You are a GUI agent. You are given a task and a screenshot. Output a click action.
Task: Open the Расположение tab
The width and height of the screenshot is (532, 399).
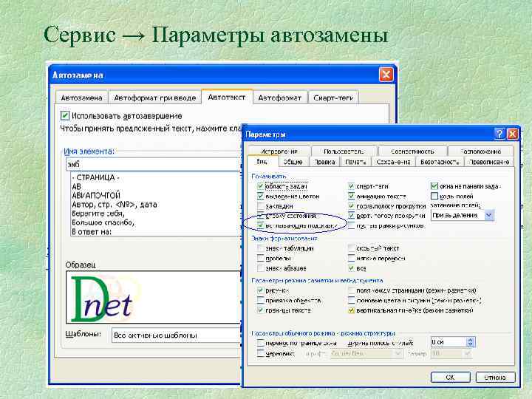[x=481, y=151]
